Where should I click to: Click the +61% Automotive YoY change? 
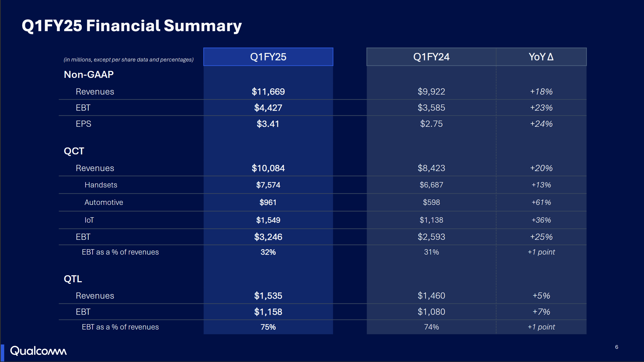(x=541, y=202)
